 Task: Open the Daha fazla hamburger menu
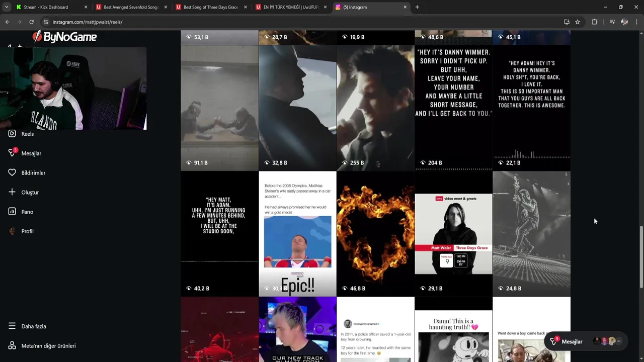coord(12,326)
